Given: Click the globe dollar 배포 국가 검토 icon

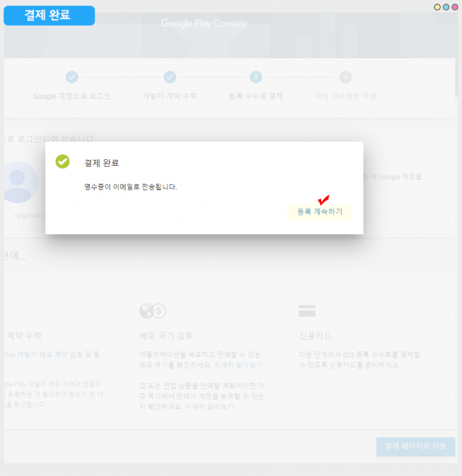Looking at the screenshot, I should (152, 311).
